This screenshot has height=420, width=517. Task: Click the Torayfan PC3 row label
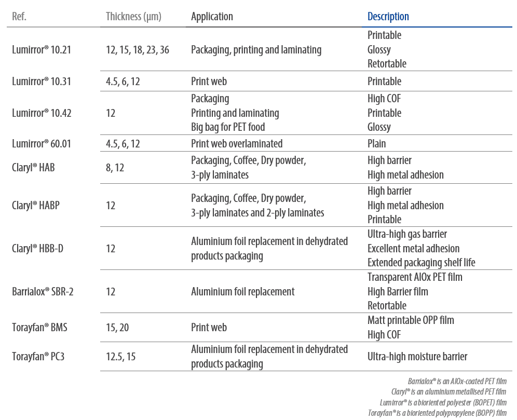click(39, 357)
